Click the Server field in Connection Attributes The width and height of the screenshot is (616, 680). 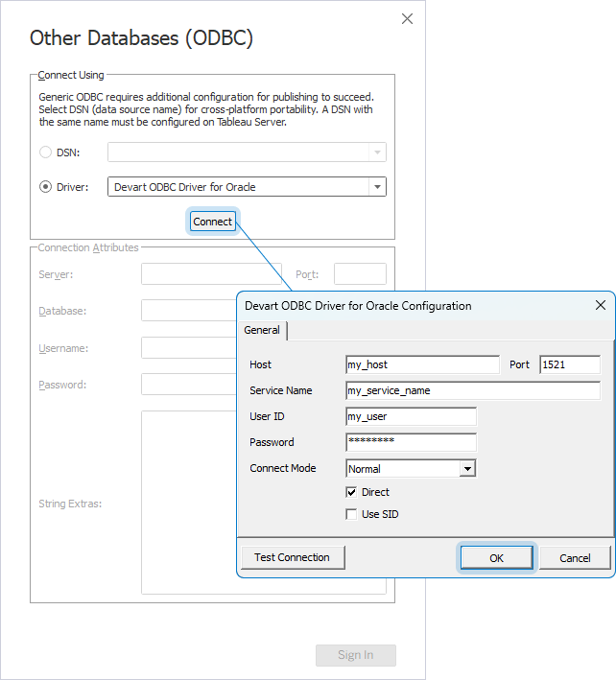tap(211, 273)
